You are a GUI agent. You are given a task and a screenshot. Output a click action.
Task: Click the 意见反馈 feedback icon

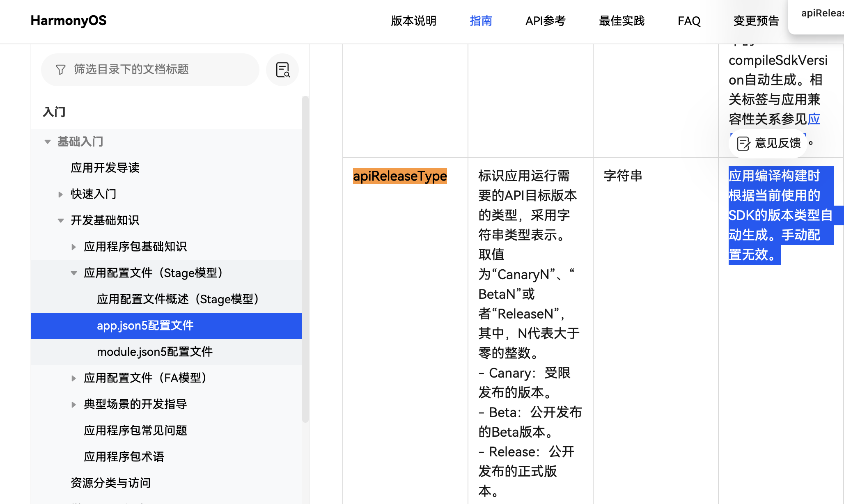pyautogui.click(x=743, y=143)
